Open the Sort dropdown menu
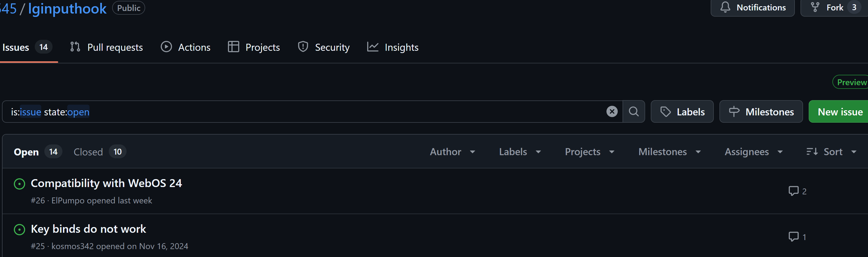The width and height of the screenshot is (868, 257). coord(831,152)
